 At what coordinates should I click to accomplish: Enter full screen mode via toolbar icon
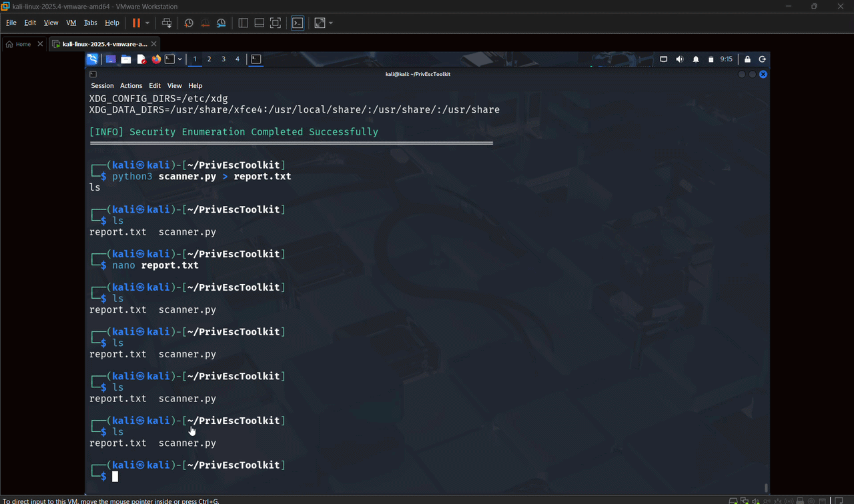click(x=276, y=23)
